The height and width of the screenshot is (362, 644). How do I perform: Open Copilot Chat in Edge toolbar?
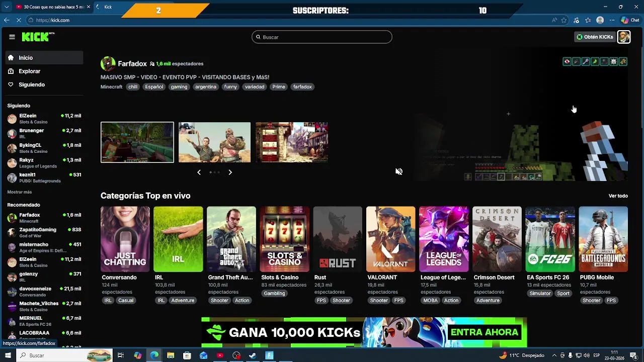coord(630,20)
